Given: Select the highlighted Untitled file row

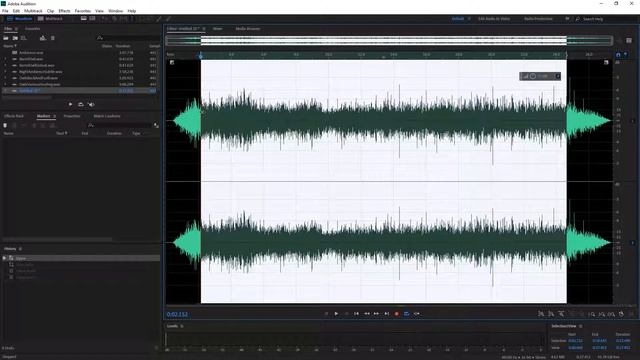Looking at the screenshot, I should 80,91.
